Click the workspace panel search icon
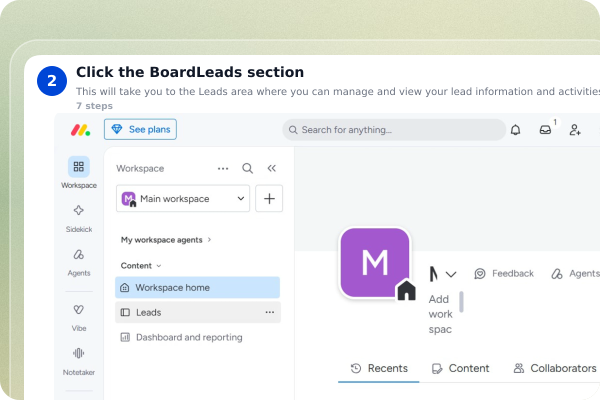The height and width of the screenshot is (400, 600). pyautogui.click(x=248, y=168)
